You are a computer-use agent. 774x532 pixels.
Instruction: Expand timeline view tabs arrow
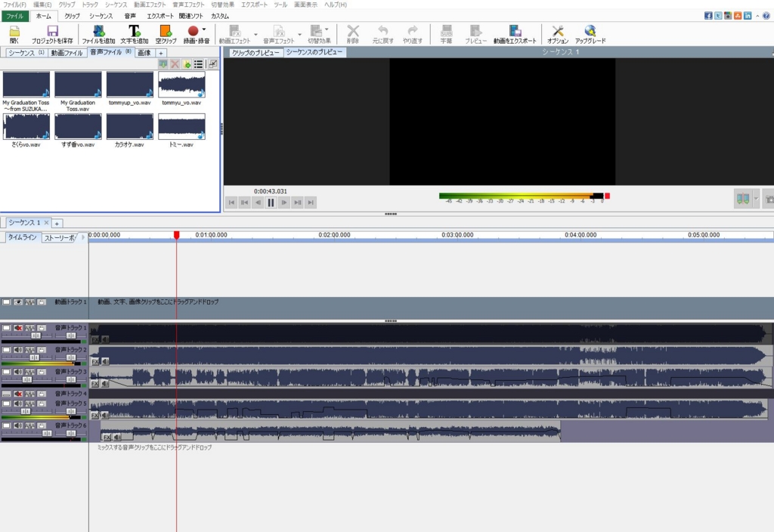82,237
